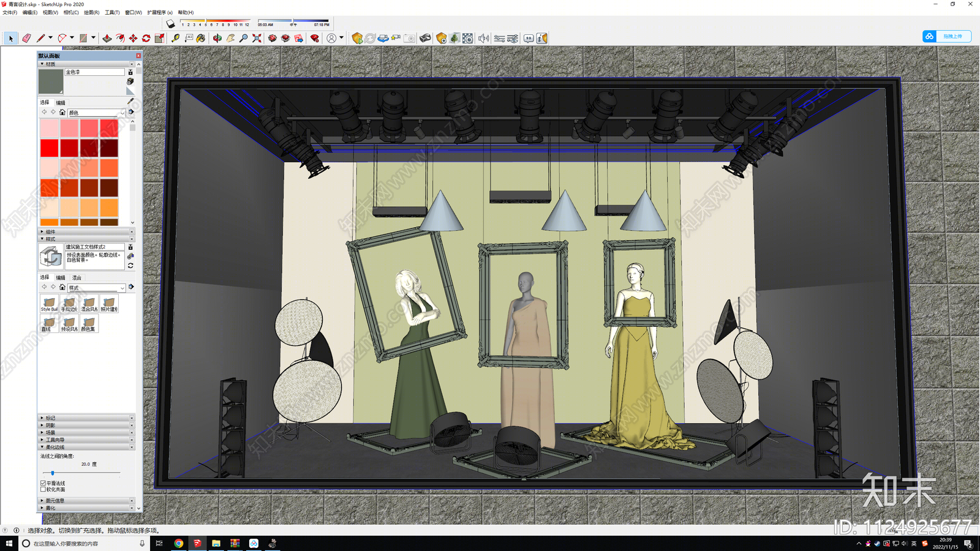Activate the Paint Bucket tool
980x551 pixels.
[201, 38]
